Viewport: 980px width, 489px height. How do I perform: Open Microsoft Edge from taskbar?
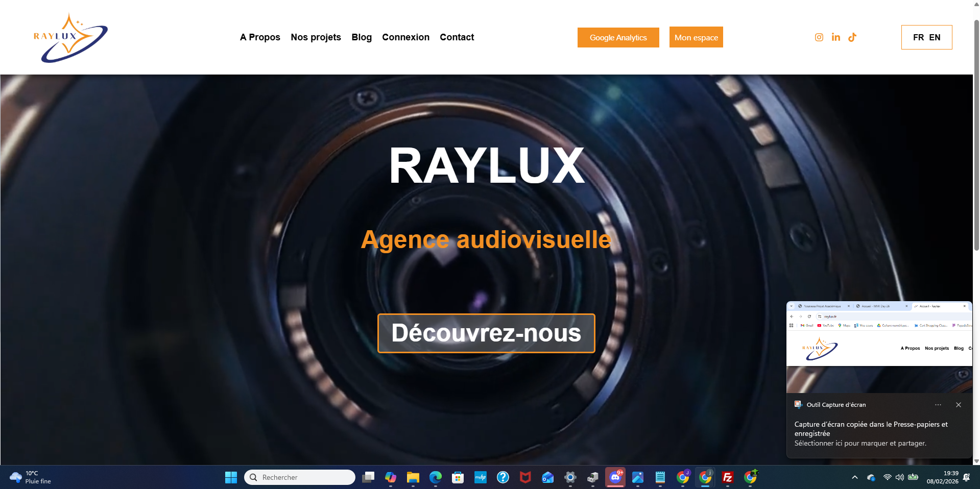[436, 477]
